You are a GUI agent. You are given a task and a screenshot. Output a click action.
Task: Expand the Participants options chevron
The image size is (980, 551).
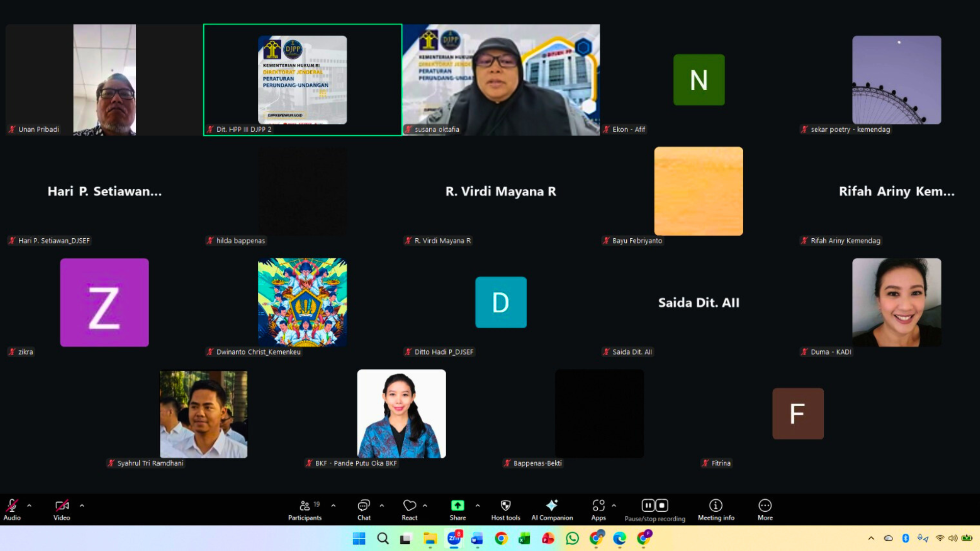point(333,505)
